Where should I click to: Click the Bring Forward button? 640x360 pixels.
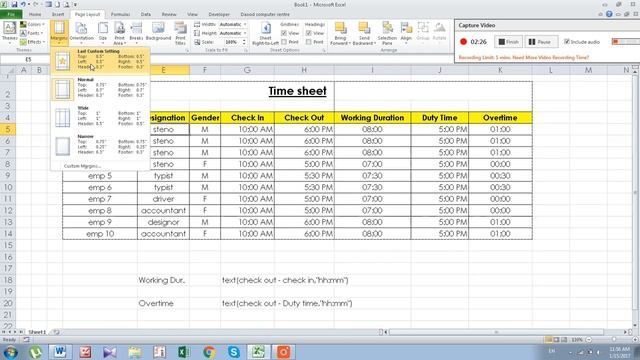pos(340,33)
